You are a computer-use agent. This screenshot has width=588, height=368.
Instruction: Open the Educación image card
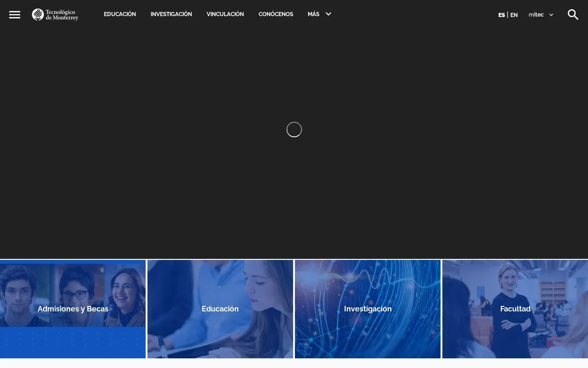220,309
